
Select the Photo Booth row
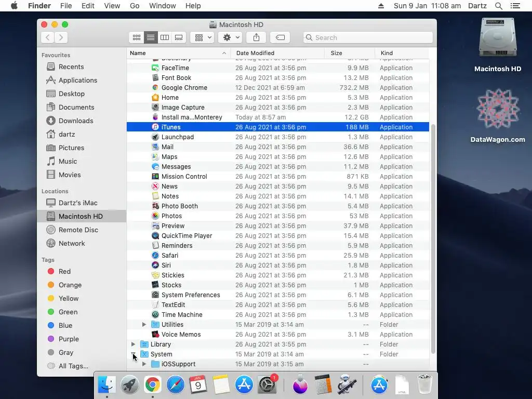click(x=278, y=206)
